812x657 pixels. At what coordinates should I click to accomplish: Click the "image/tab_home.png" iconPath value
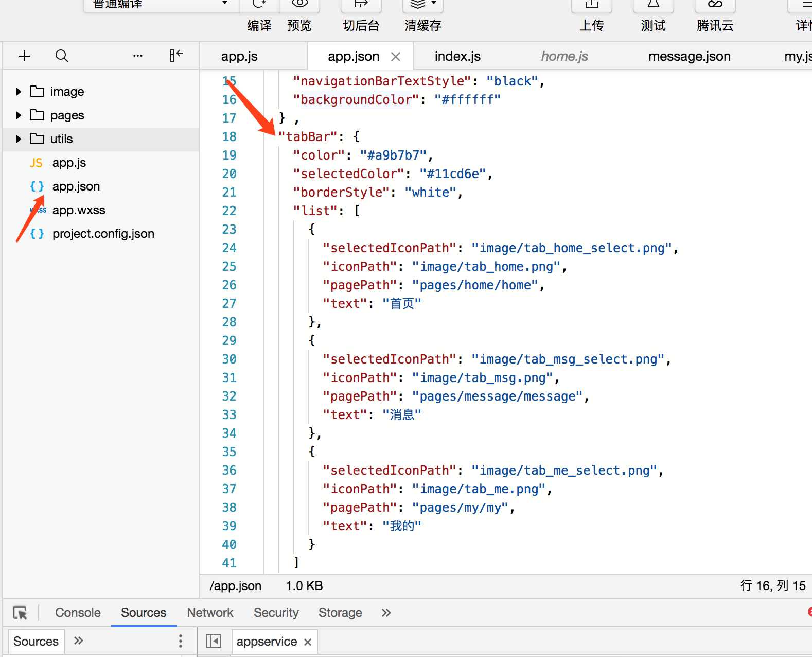486,267
